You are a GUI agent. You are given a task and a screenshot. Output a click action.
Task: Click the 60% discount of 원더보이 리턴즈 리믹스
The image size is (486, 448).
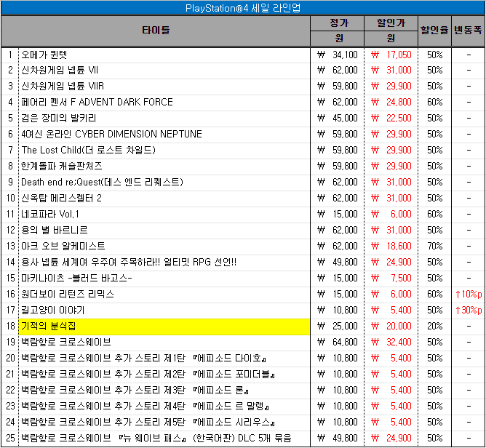(434, 295)
